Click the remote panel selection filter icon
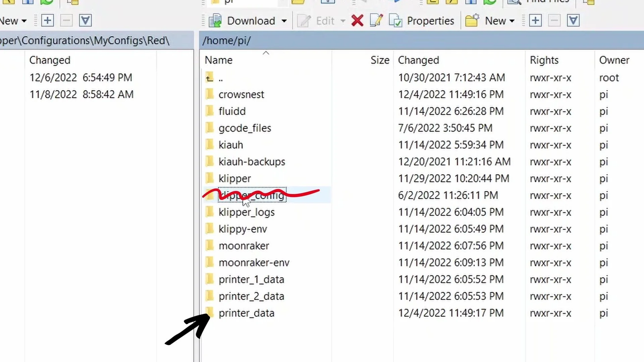This screenshot has height=362, width=644. pyautogui.click(x=573, y=21)
